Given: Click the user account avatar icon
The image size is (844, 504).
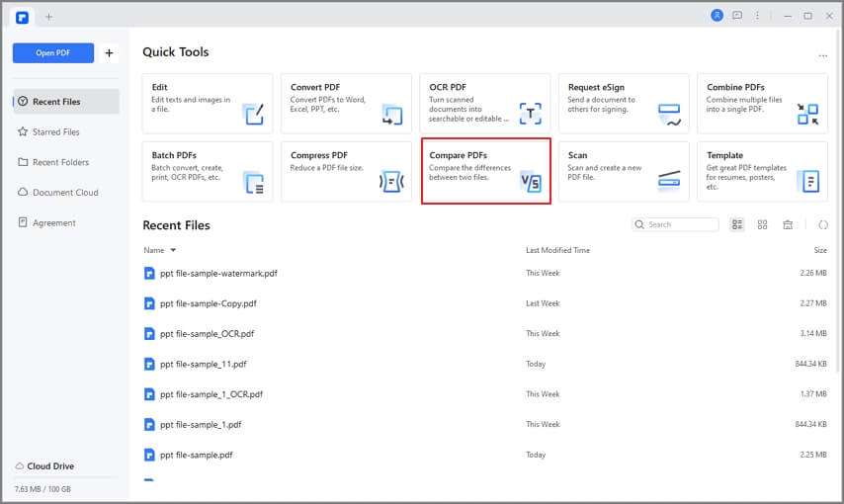Looking at the screenshot, I should click(x=717, y=16).
